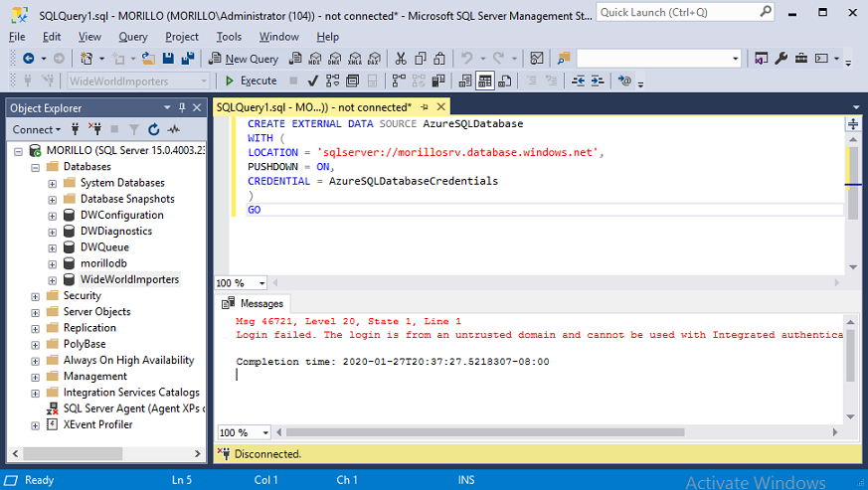Pin the Object Explorer panel
Image resolution: width=868 pixels, height=490 pixels.
(x=182, y=107)
